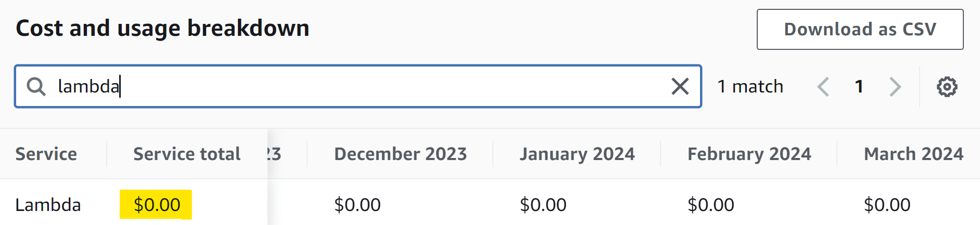Viewport: 980px width, 225px height.
Task: Click Lambda January 2024 cost cell
Action: coord(543,205)
